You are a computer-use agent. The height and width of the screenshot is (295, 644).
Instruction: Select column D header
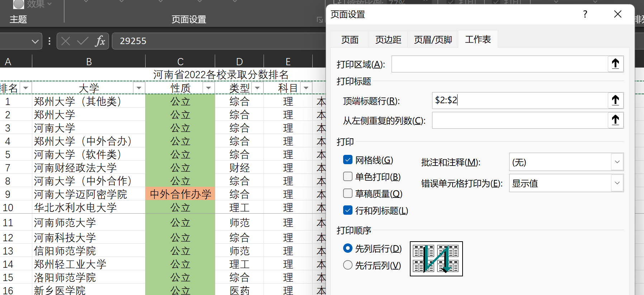[x=240, y=61]
